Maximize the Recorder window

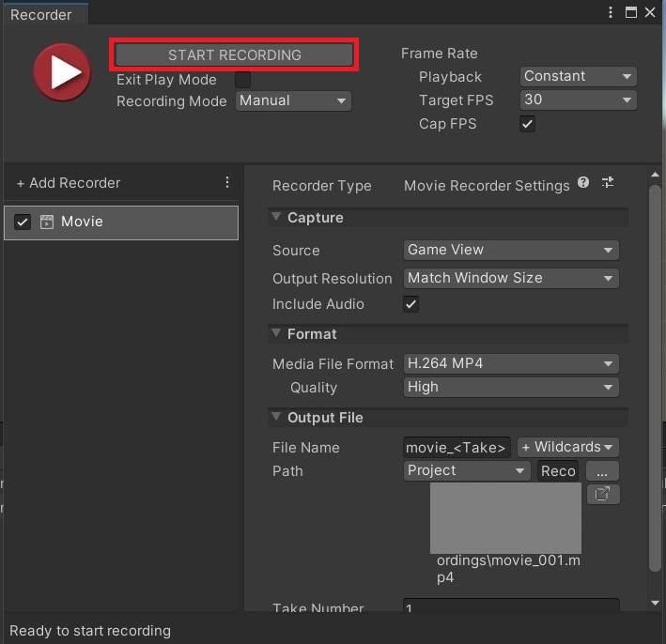(x=630, y=12)
